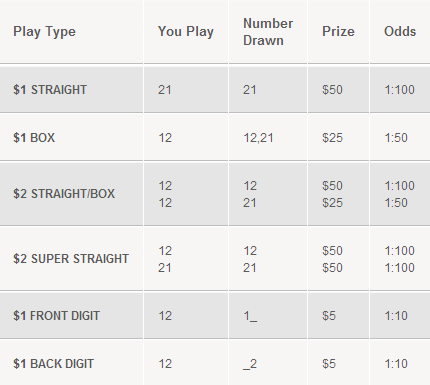The image size is (430, 385).
Task: Click the Prize column header
Action: click(x=338, y=32)
